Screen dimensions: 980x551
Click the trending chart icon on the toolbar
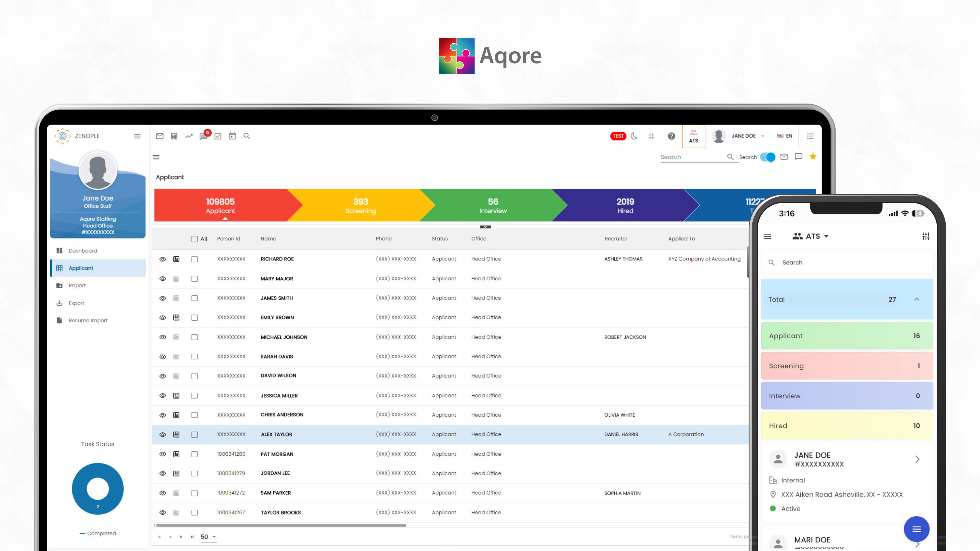point(189,136)
